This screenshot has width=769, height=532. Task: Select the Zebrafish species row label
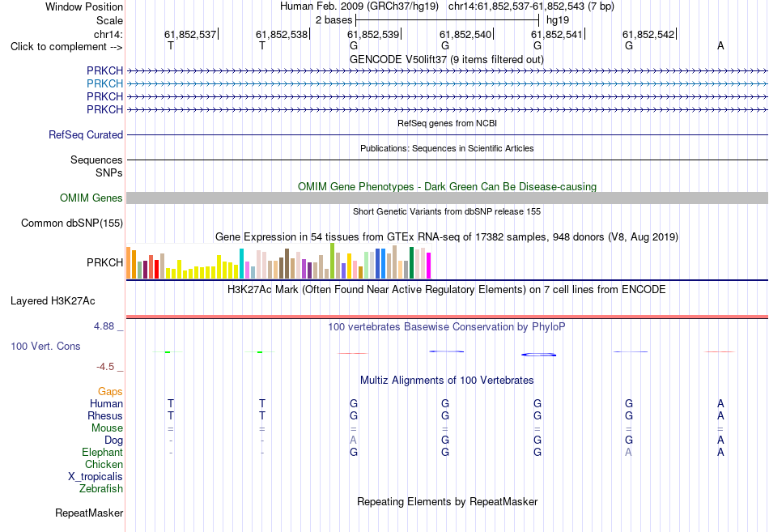point(101,488)
